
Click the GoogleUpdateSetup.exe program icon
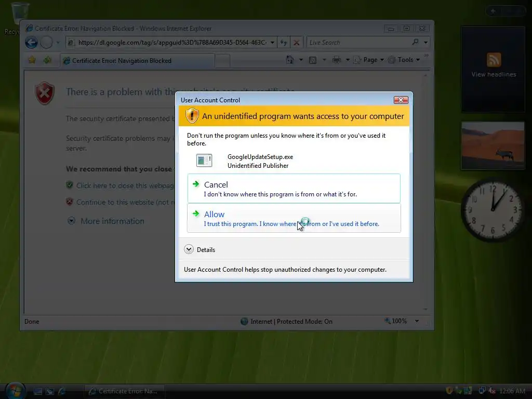pyautogui.click(x=204, y=161)
